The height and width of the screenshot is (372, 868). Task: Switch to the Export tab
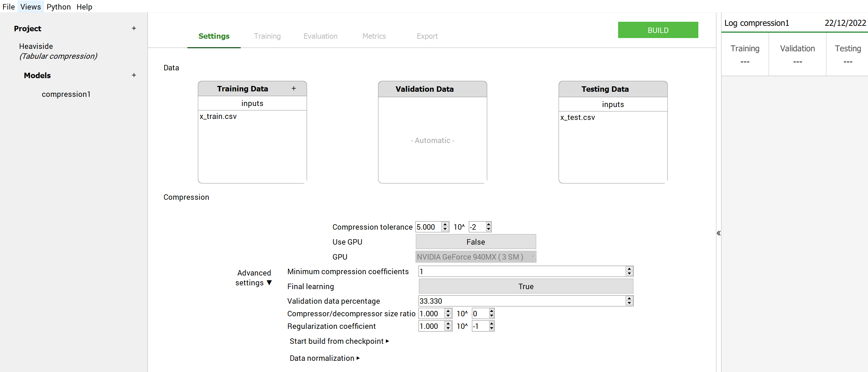pyautogui.click(x=427, y=36)
